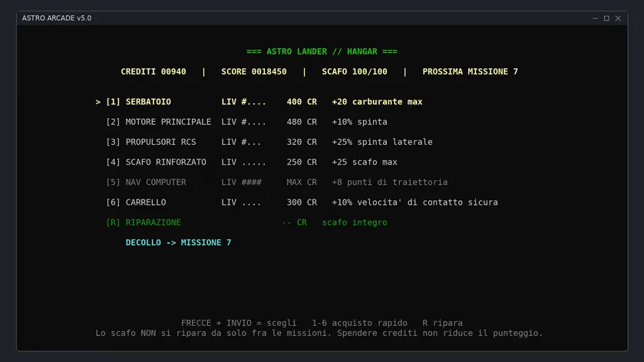
Task: Click the SCAFO 100/100 hull status
Action: (355, 71)
